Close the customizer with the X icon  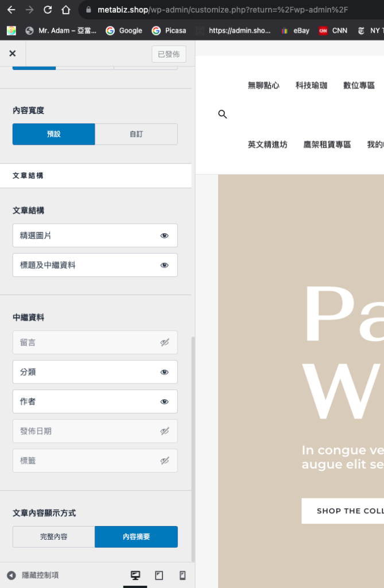[13, 53]
